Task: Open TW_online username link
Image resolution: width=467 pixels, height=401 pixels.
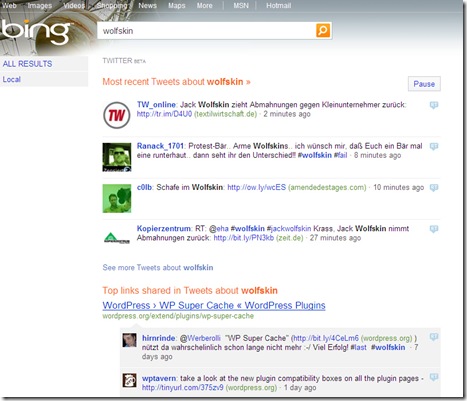Action: (x=156, y=105)
